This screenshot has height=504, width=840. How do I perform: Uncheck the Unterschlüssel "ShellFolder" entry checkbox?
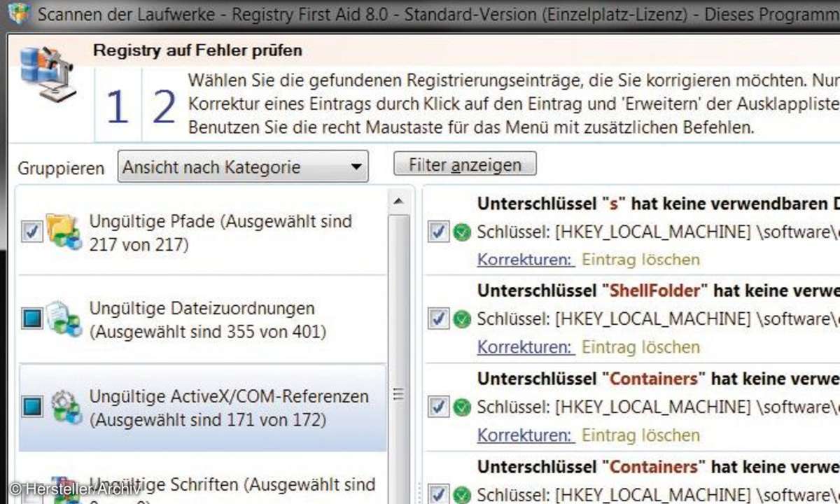tap(437, 318)
